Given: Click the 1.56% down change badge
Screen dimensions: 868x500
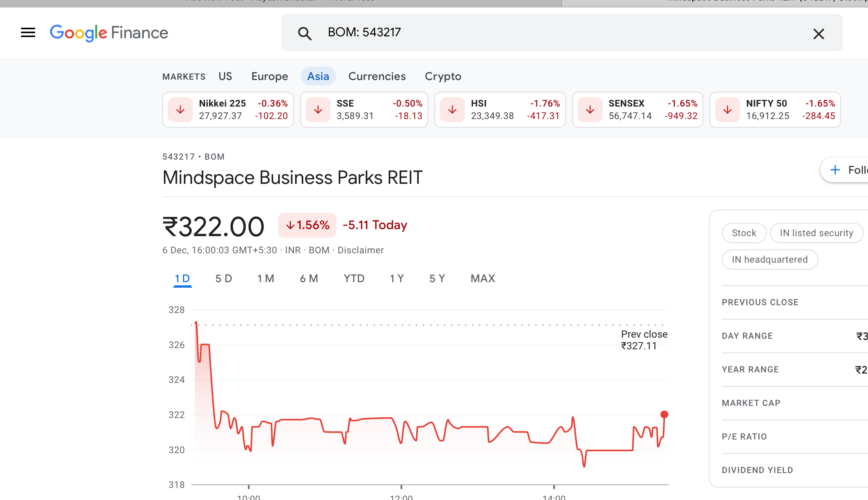Looking at the screenshot, I should [307, 225].
